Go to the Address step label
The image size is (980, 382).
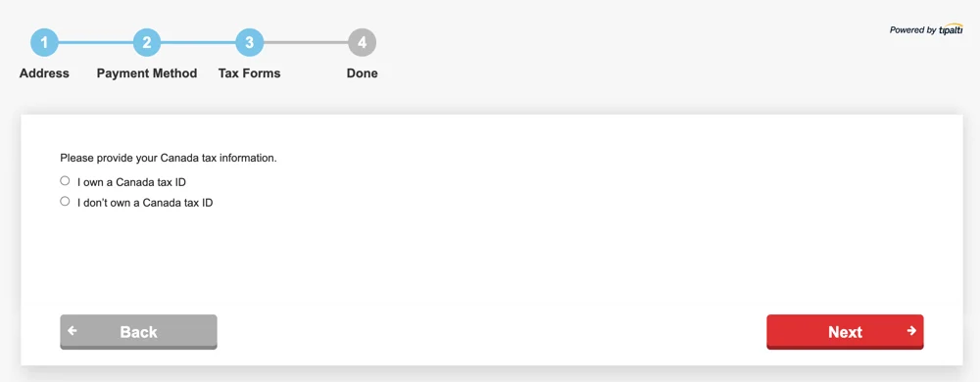tap(44, 73)
